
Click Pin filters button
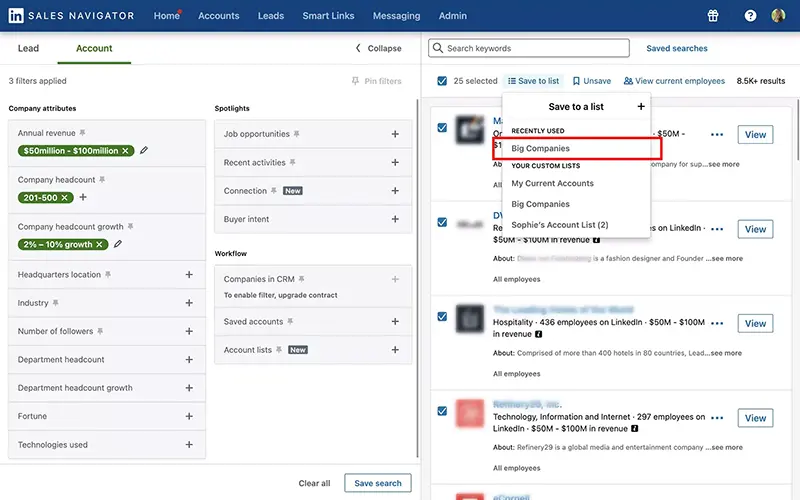click(377, 81)
